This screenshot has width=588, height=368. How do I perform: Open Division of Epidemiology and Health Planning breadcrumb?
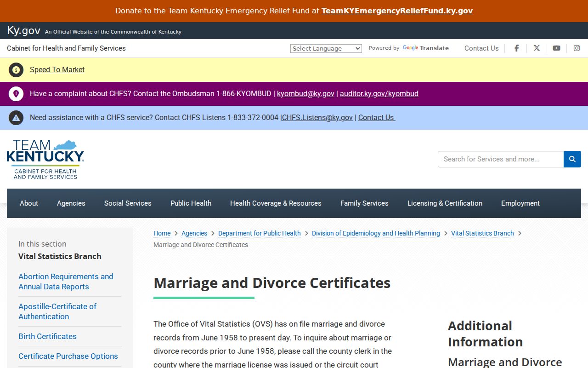[376, 233]
